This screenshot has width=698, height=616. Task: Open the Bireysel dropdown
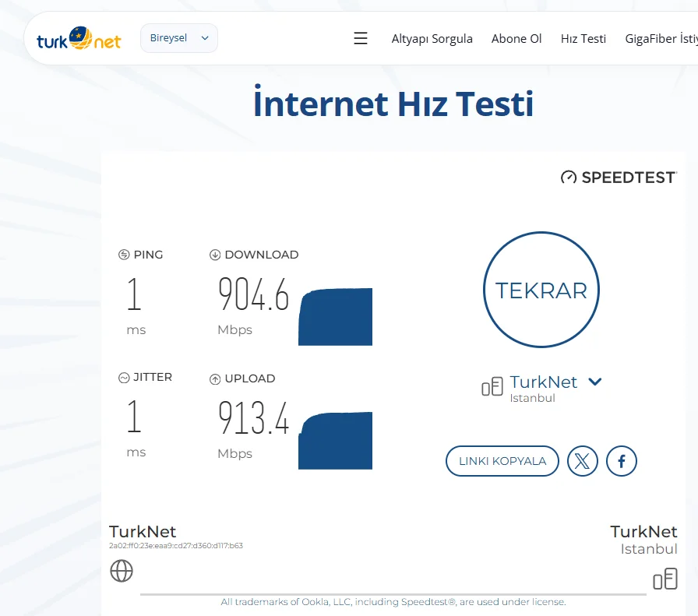179,38
